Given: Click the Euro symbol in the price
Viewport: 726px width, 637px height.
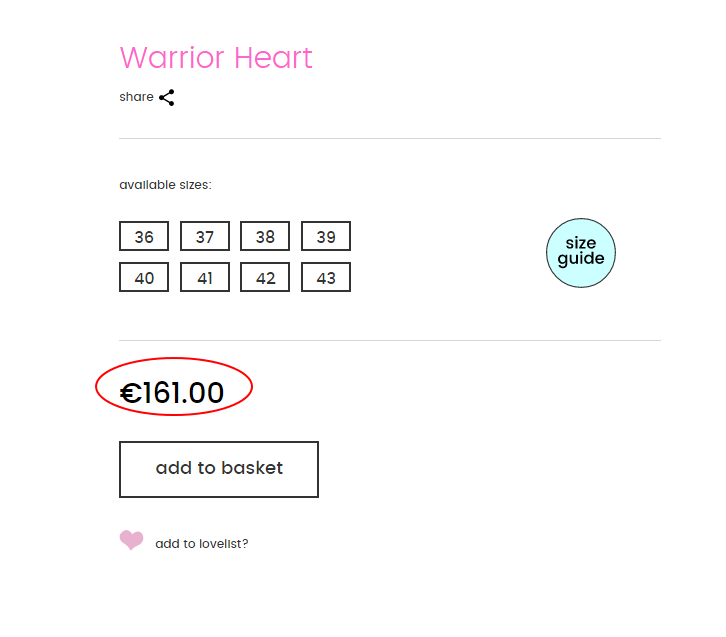Looking at the screenshot, I should 131,394.
